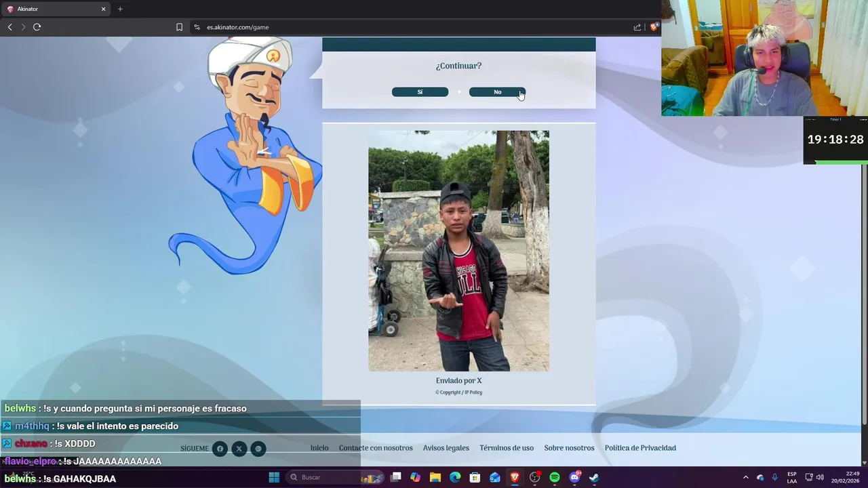Open the Brave Shields icon
The image size is (868, 488).
click(654, 27)
